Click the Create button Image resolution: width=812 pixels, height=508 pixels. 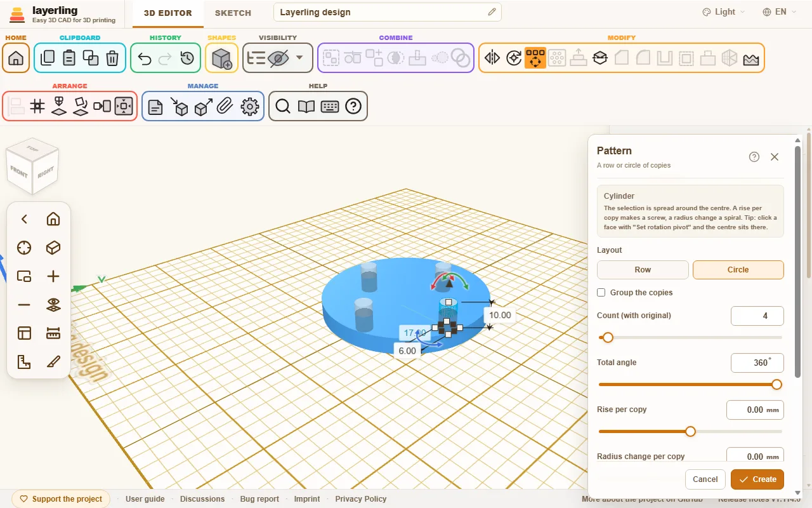[757, 479]
